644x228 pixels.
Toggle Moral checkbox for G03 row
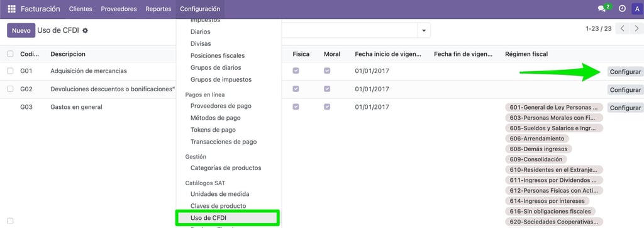pyautogui.click(x=327, y=107)
